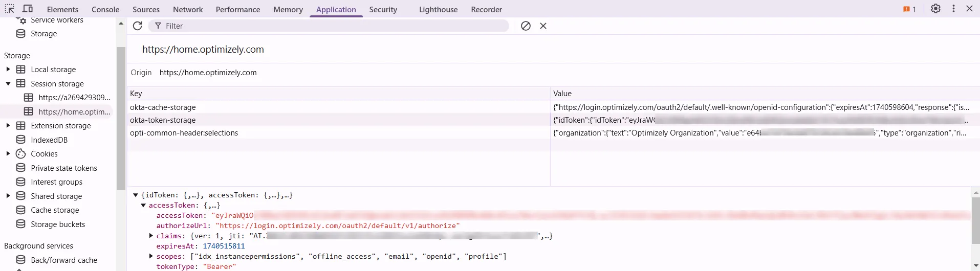Collapse the Session storage tree
The height and width of the screenshot is (271, 980).
(8, 83)
